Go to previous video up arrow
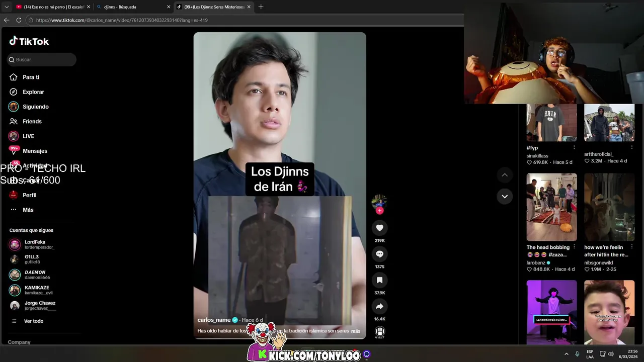This screenshot has width=644, height=362. click(505, 175)
